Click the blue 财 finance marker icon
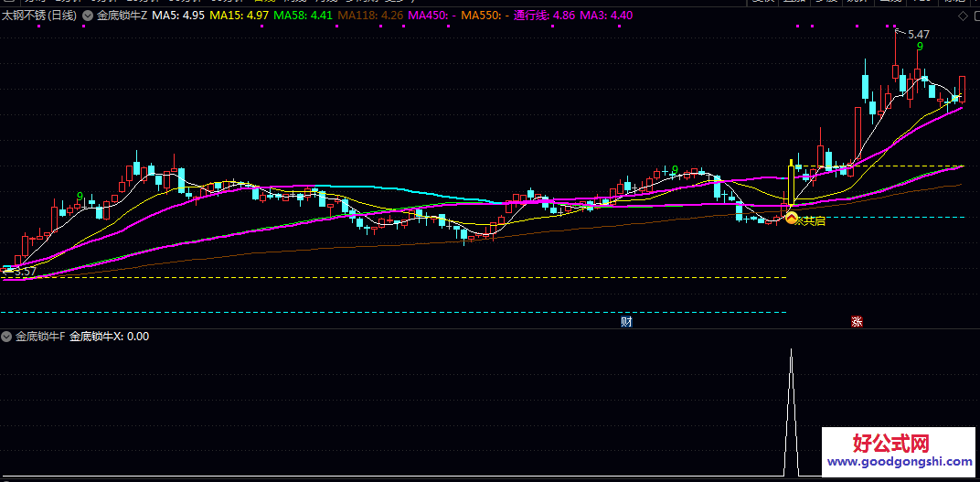This screenshot has width=980, height=482. [x=626, y=321]
